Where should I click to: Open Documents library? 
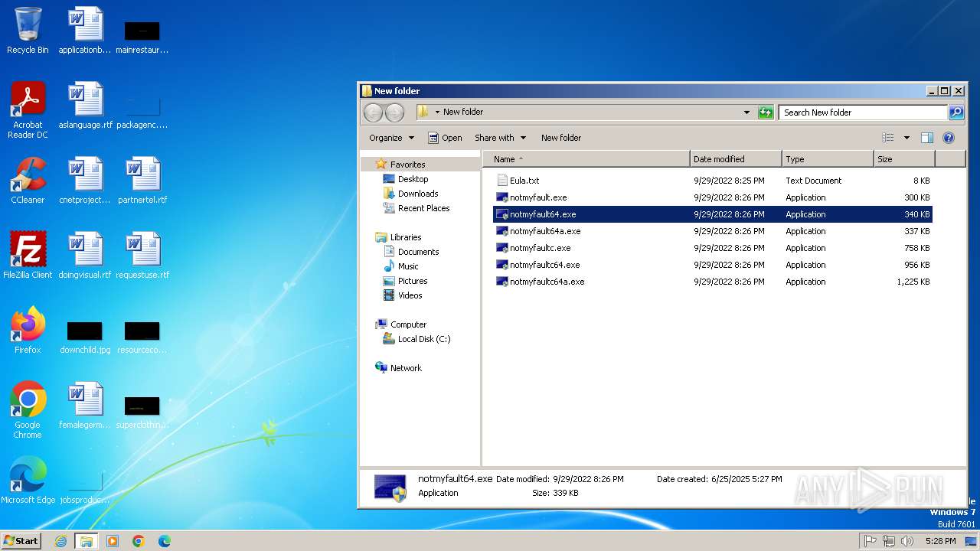(418, 252)
